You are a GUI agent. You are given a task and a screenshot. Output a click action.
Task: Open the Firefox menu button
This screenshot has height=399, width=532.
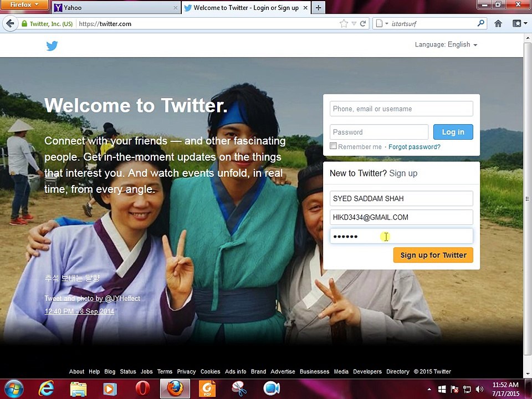(24, 5)
